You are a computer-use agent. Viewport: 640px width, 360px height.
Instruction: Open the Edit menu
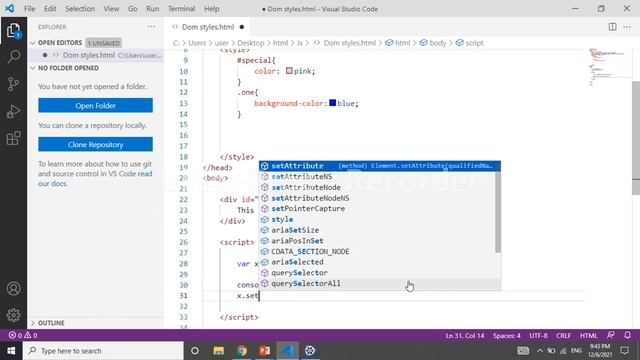50,9
